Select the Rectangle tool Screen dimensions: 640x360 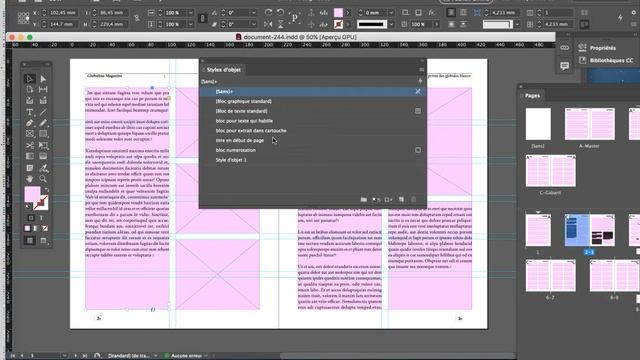(43, 134)
